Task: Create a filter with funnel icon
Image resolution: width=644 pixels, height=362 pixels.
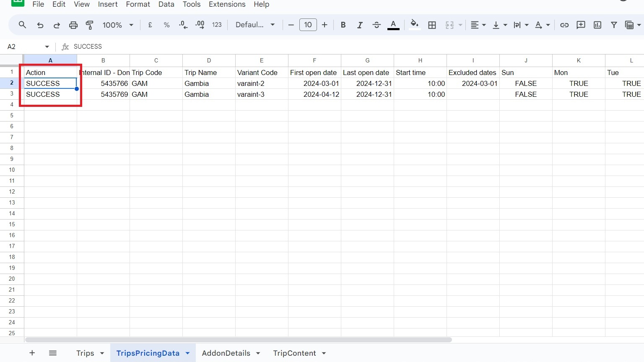Action: point(614,25)
